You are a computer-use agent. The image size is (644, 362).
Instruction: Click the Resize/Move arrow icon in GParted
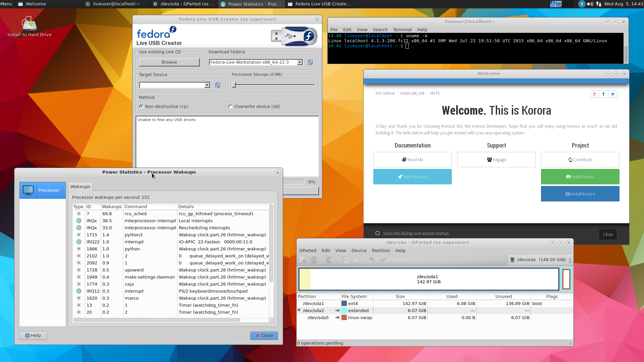click(x=329, y=260)
